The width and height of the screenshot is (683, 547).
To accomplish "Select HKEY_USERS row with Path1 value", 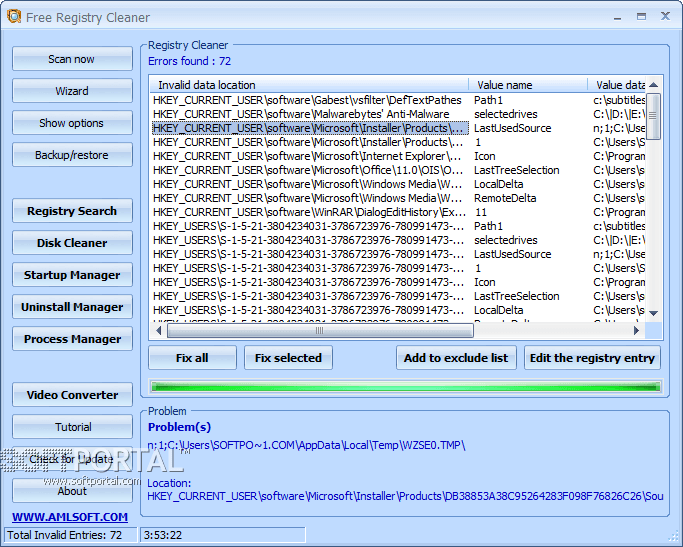I will click(x=398, y=226).
